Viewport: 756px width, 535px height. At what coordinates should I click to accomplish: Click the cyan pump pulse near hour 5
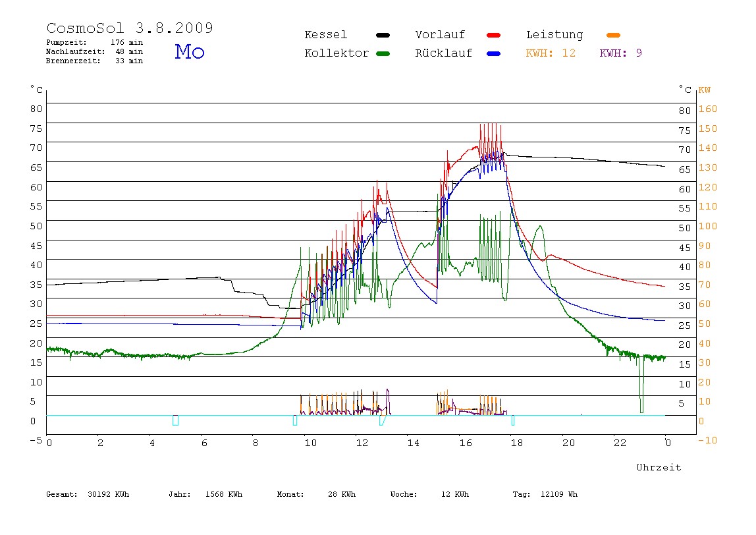tap(175, 420)
